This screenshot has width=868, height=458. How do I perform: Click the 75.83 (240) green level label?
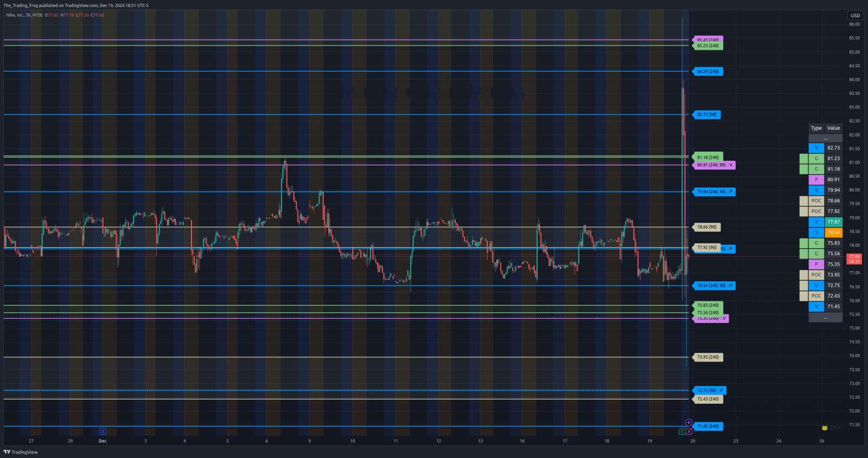[x=707, y=306]
